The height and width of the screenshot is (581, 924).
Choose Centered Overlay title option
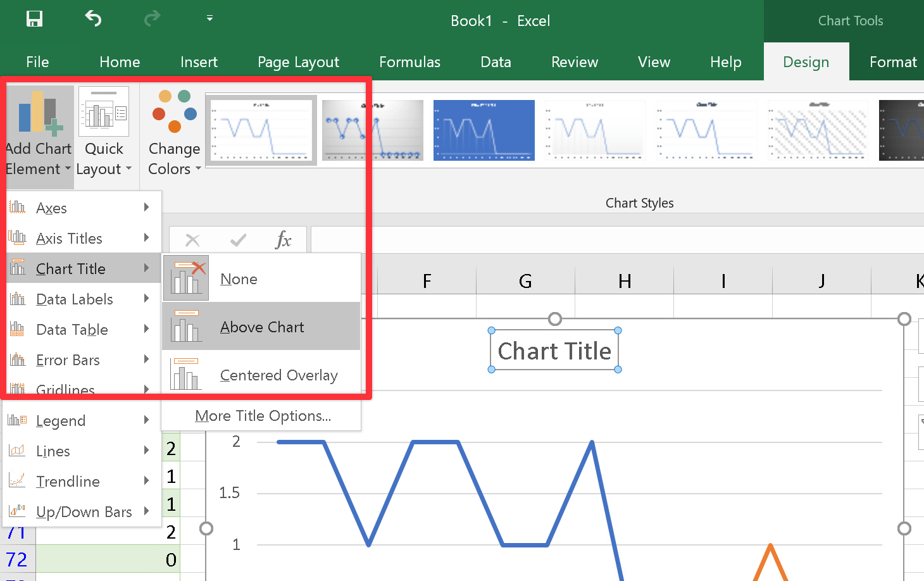pos(261,375)
